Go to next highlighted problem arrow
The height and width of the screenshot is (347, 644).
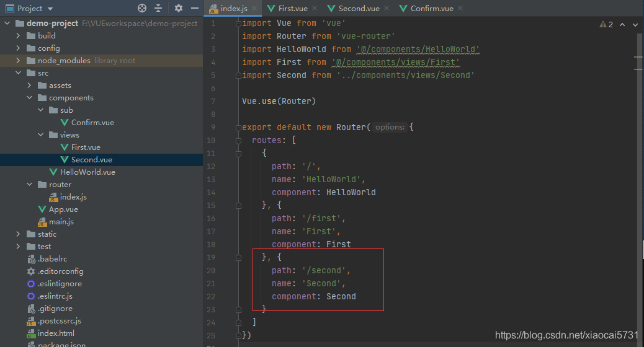point(635,25)
